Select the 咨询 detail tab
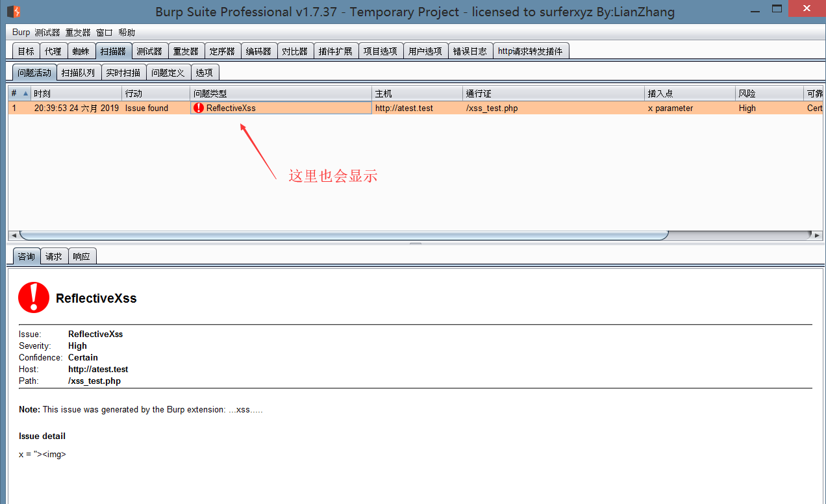Image resolution: width=826 pixels, height=504 pixels. pos(27,257)
